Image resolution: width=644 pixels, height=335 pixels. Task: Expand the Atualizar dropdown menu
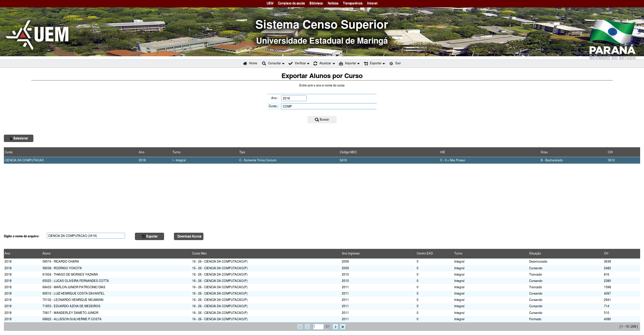tap(324, 64)
